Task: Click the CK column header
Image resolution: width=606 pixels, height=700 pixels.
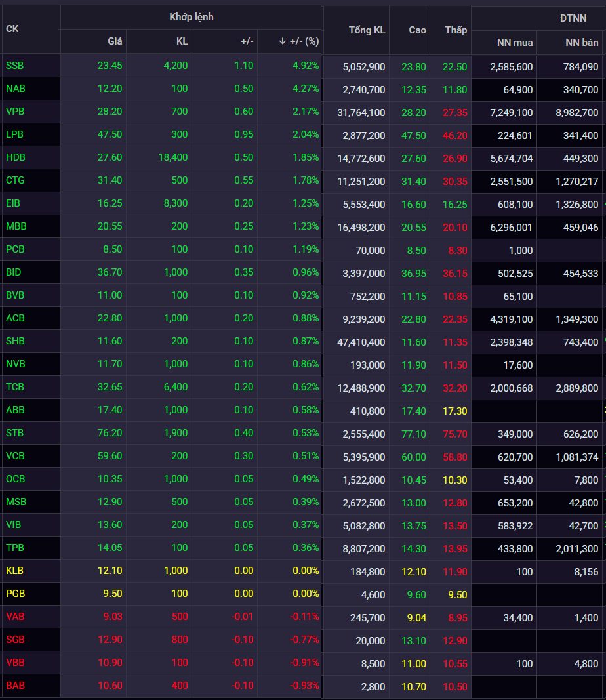Action: click(x=12, y=29)
